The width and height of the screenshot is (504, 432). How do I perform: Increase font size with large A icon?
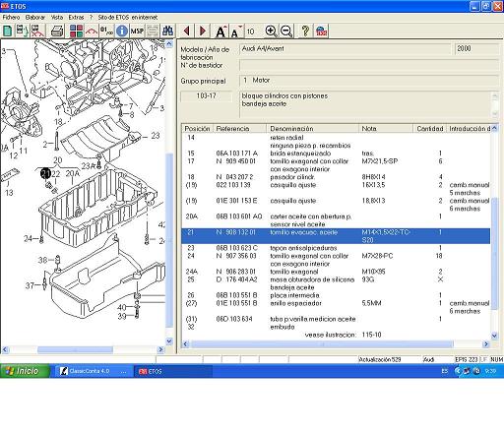tap(220, 31)
